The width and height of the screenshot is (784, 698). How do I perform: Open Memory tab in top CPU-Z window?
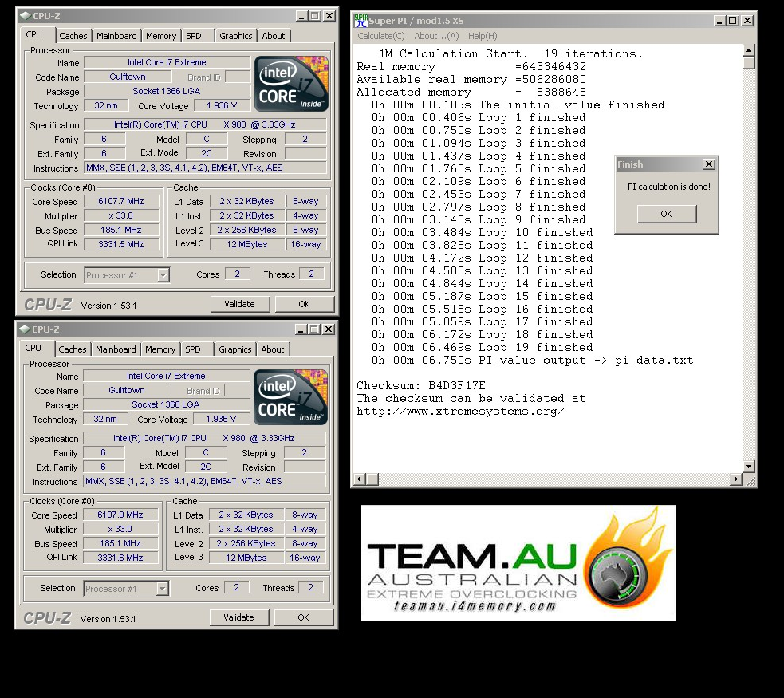click(161, 36)
